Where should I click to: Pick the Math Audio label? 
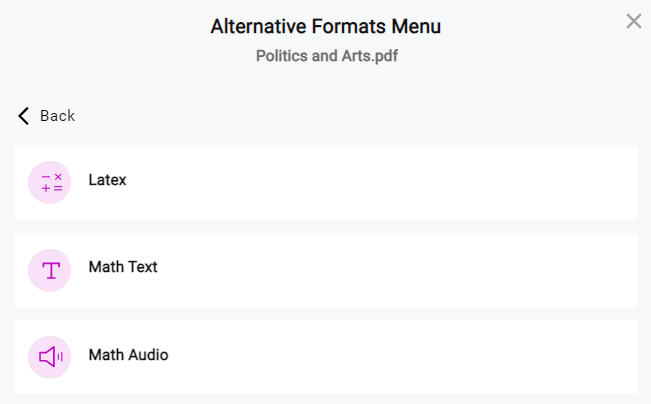(x=128, y=355)
